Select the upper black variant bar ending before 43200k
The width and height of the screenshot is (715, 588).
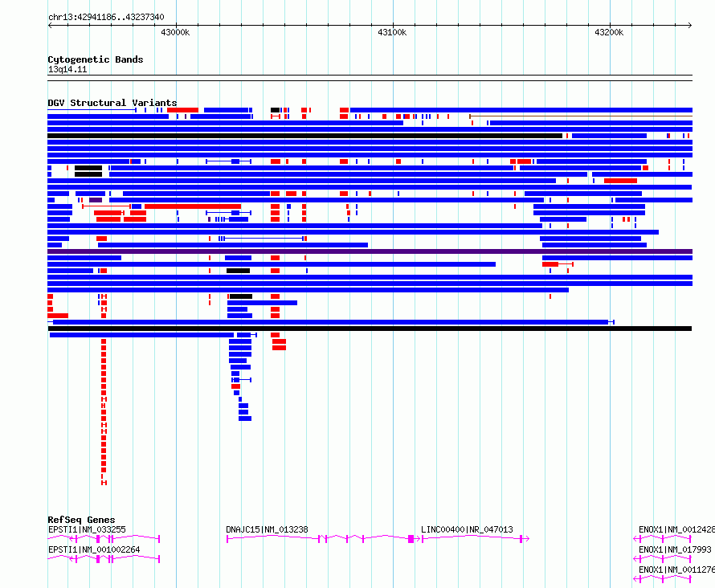coord(304,136)
